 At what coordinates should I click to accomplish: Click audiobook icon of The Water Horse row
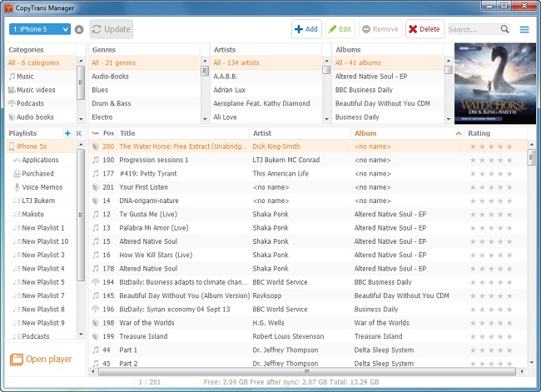(96, 146)
